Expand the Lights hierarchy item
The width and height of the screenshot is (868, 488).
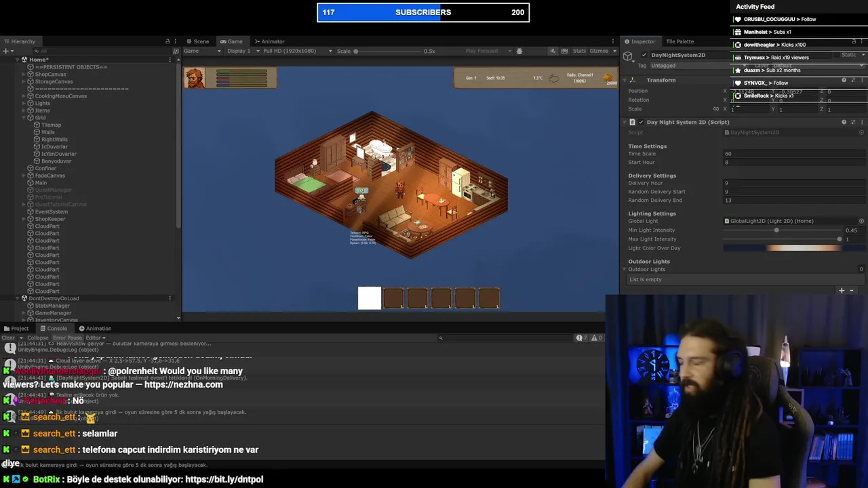click(24, 103)
